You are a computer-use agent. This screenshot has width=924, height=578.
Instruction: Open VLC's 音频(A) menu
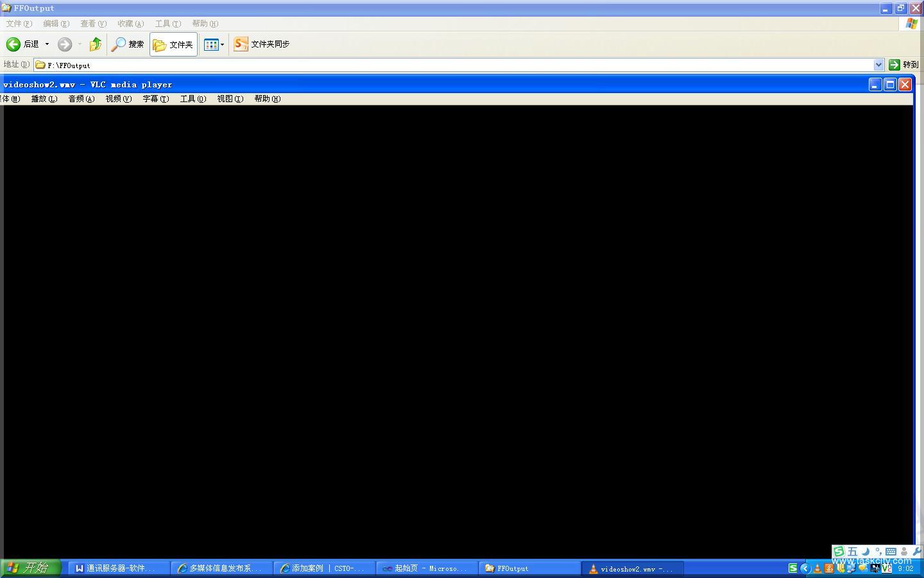[x=81, y=99]
